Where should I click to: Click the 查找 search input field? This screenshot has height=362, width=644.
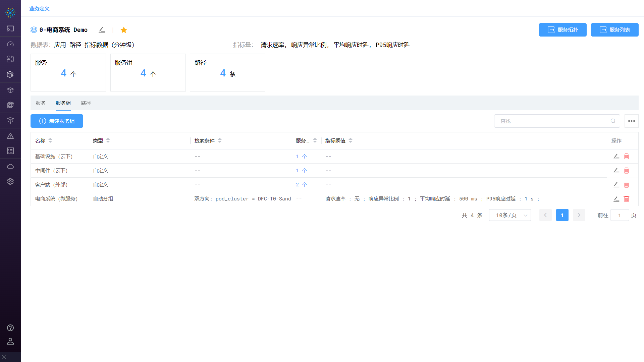553,121
